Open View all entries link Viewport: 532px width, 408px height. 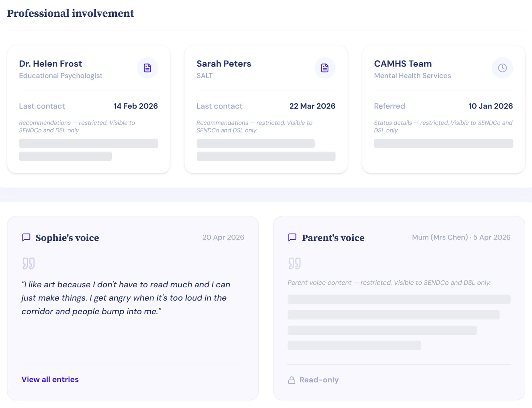(50, 379)
